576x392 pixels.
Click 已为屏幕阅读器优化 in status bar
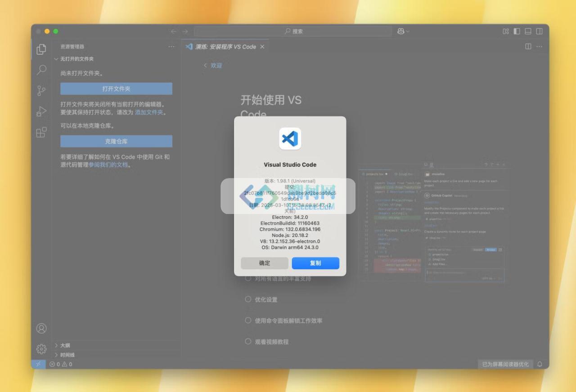tap(506, 364)
